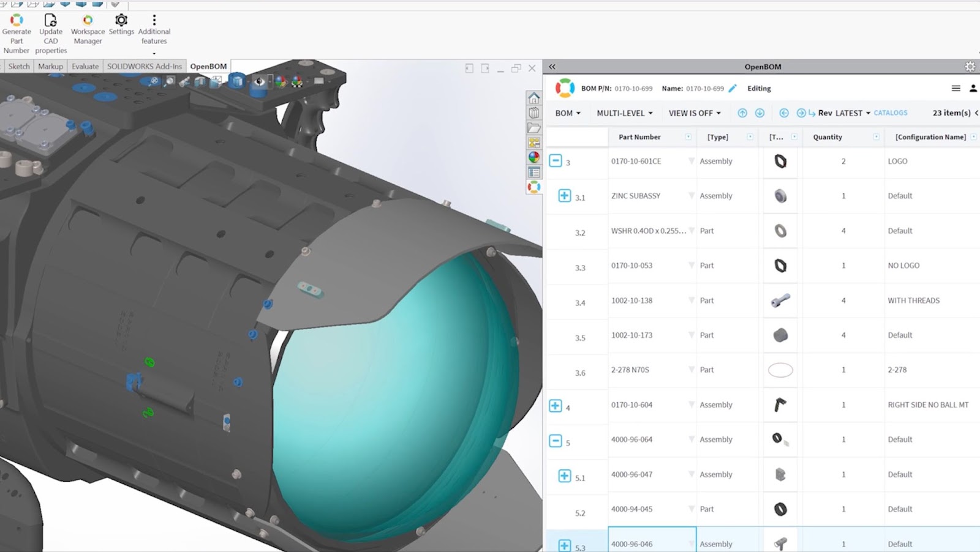Open the MULTI-LEVEL dropdown
The image size is (980, 552).
625,113
